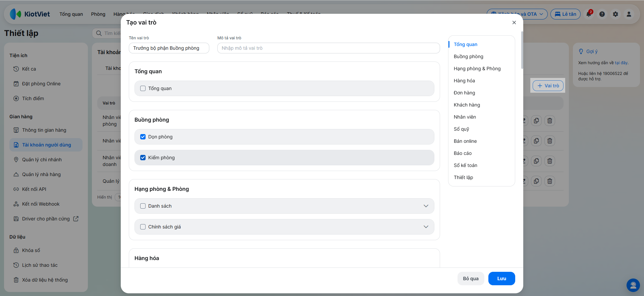Jump to Nhân viên section
The image size is (644, 296).
coord(465,117)
